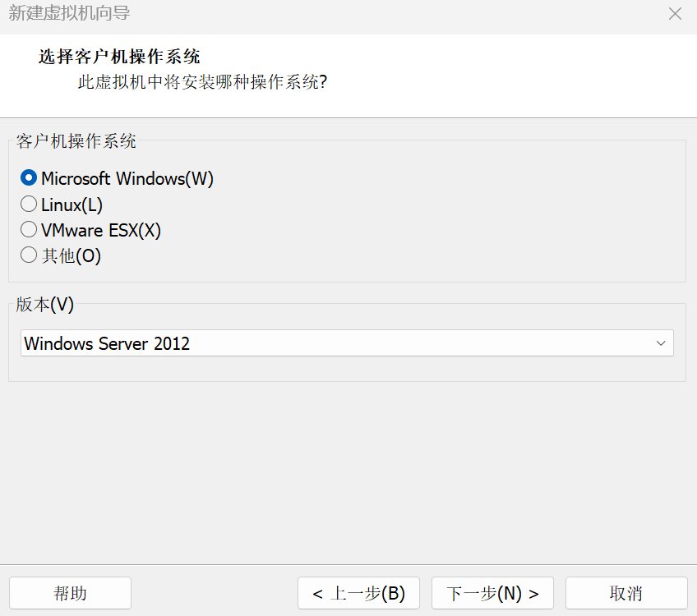Click the chevron arrow on the version combo box

(661, 343)
